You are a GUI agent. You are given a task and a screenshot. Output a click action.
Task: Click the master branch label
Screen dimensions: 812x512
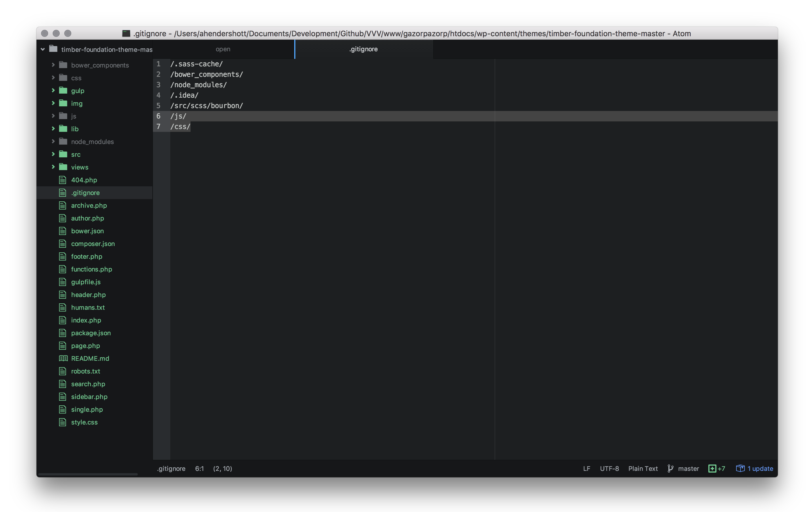[688, 469]
